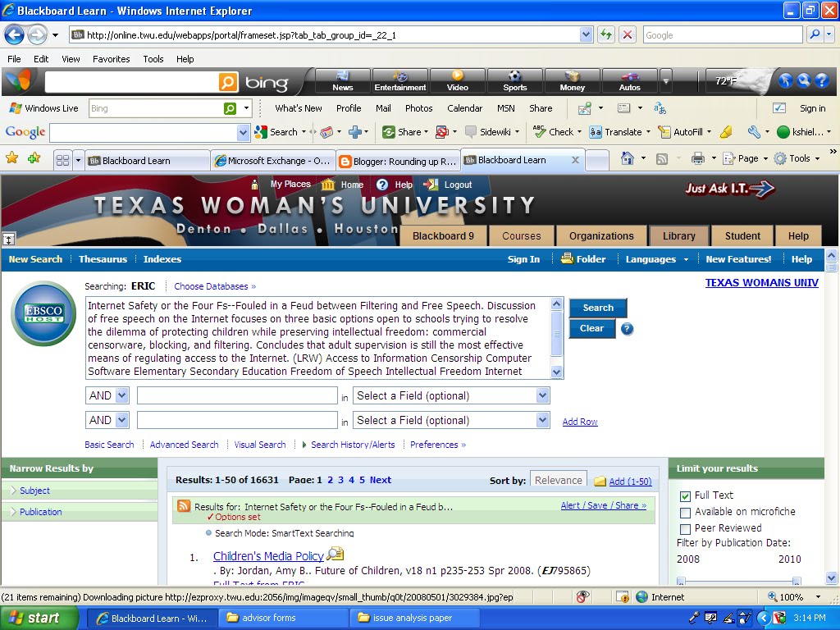
Task: Click the Quick Tabs grid icon
Action: click(62, 160)
